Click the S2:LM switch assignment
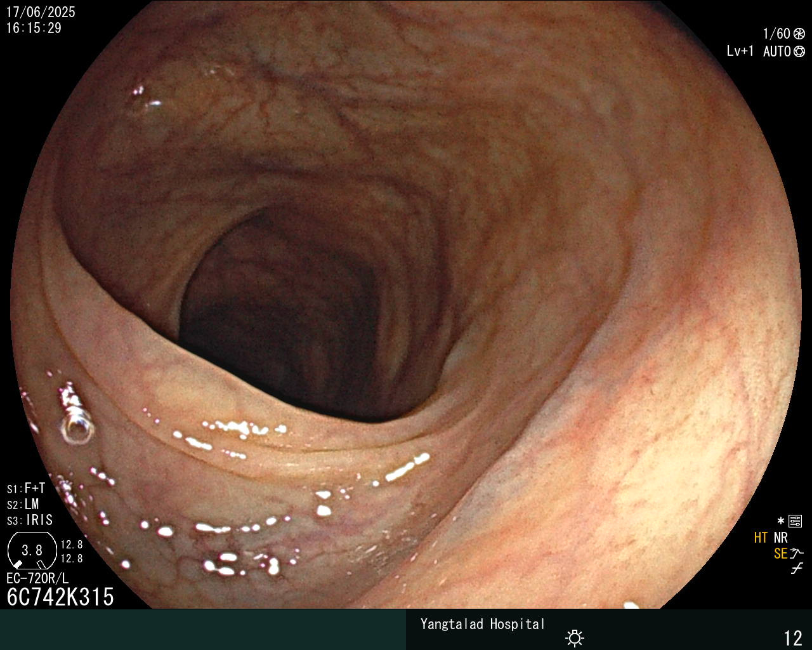 pyautogui.click(x=23, y=505)
